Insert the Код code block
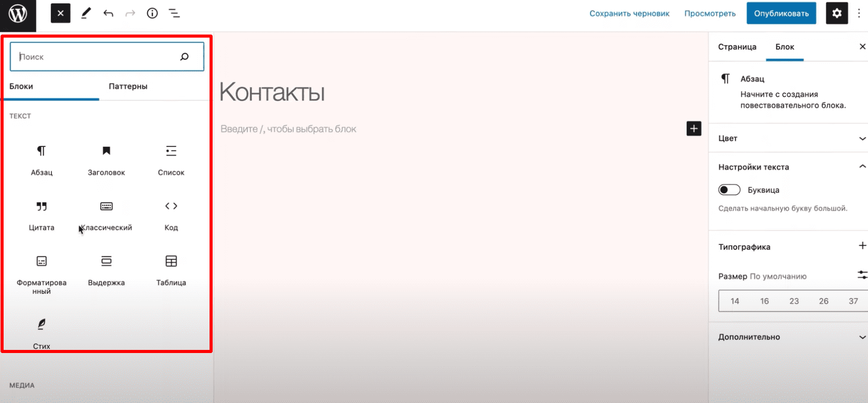Image resolution: width=868 pixels, height=403 pixels. (x=171, y=215)
